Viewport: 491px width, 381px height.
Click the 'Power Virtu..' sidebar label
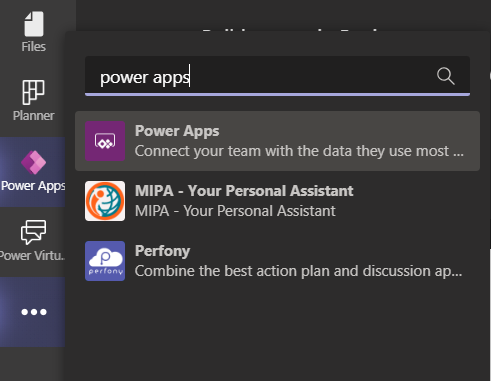point(32,256)
